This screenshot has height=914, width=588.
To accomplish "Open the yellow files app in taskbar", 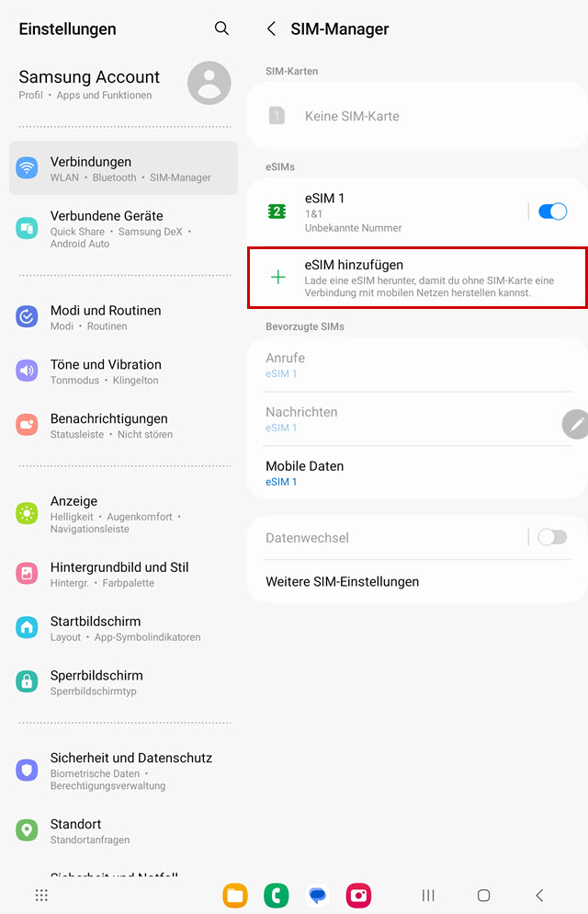I will pyautogui.click(x=235, y=896).
